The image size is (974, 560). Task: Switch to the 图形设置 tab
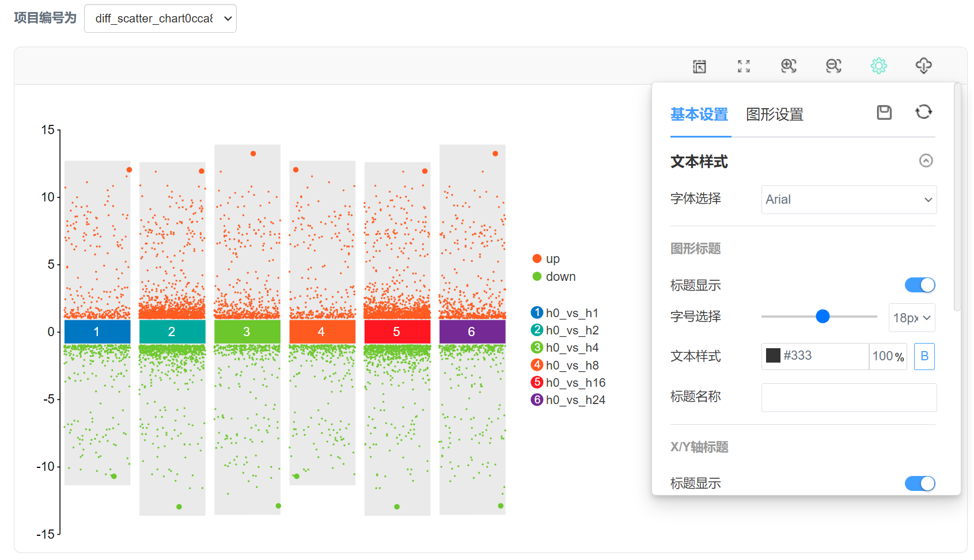click(775, 115)
